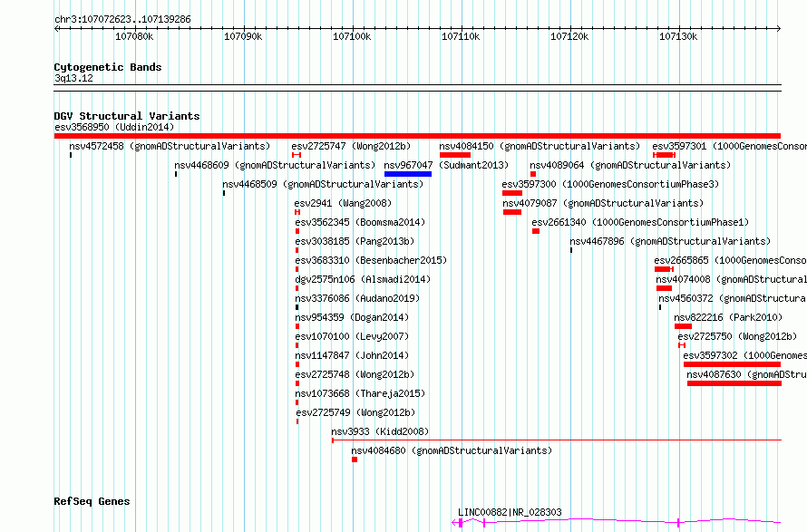Click dgv2575n106 (Alsmadi2014) label
Viewport: 807px width, 532px height.
(x=363, y=279)
